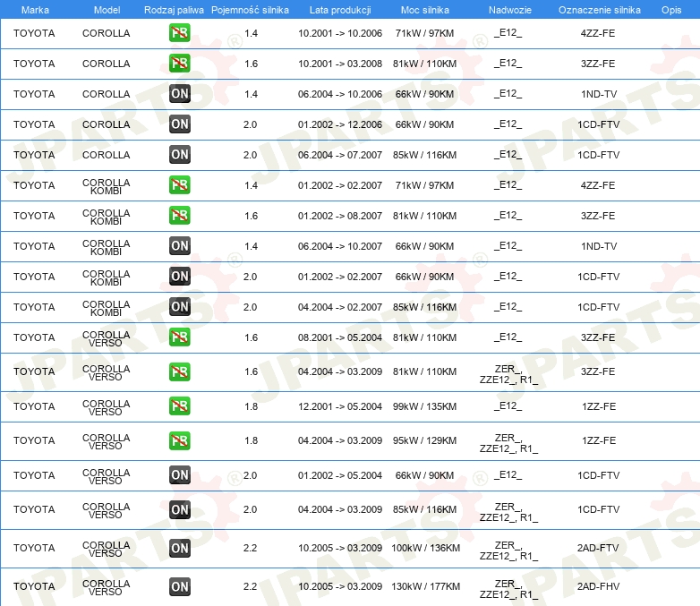Viewport: 700px width, 606px height.
Task: Click TOYOTA in the 10.2001 -> 10.2006 row
Action: [34, 33]
